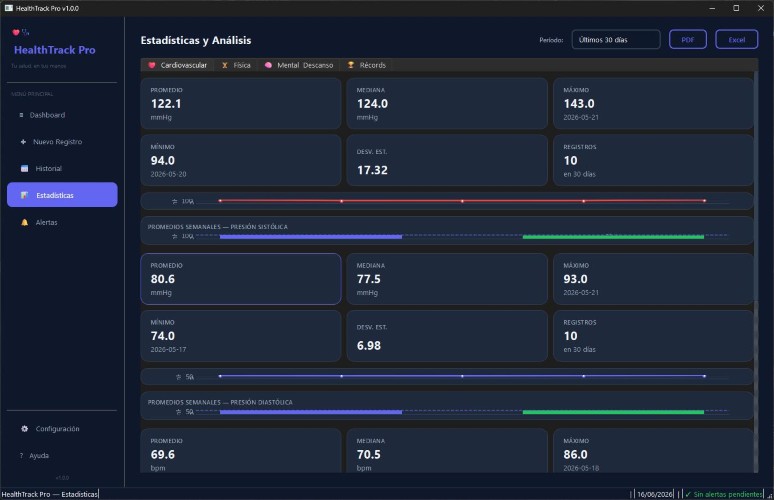Click the date 2026-05-20 under 94.0
Viewport: 774px width, 500px height.
168,174
